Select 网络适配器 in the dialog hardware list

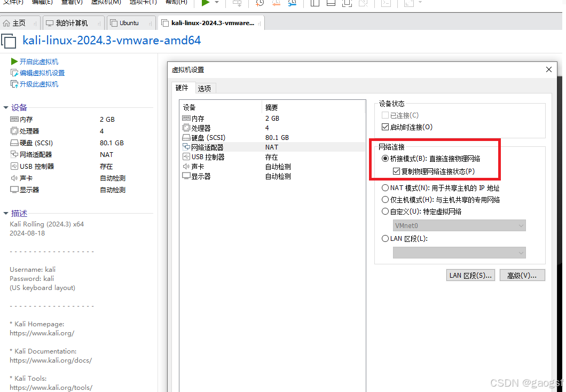click(273, 147)
